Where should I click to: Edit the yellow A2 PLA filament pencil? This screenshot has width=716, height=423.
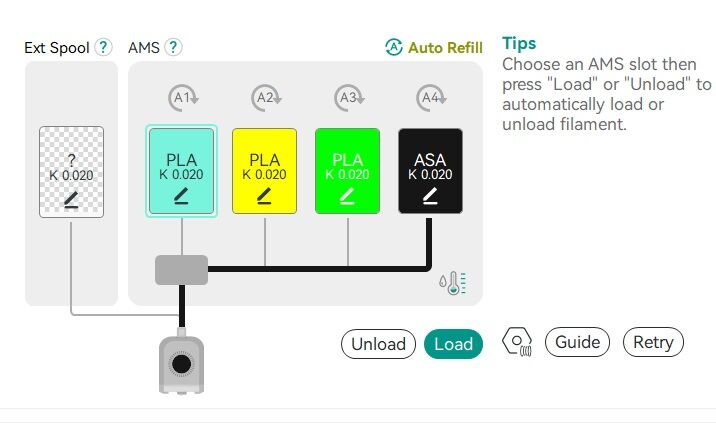click(x=264, y=196)
